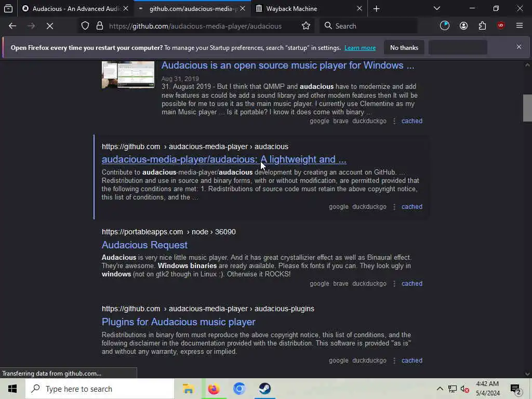
Task: Expand more options dots for Audacious Request
Action: click(x=394, y=284)
